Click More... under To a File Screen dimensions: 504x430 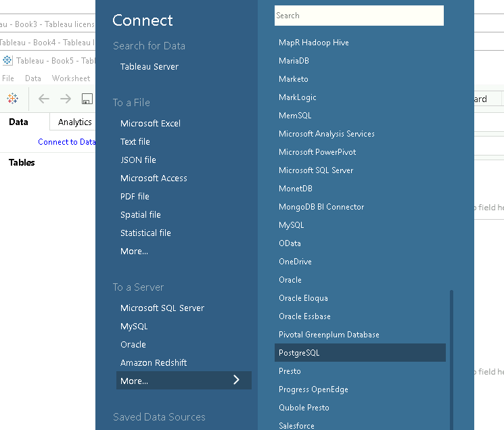(x=134, y=251)
